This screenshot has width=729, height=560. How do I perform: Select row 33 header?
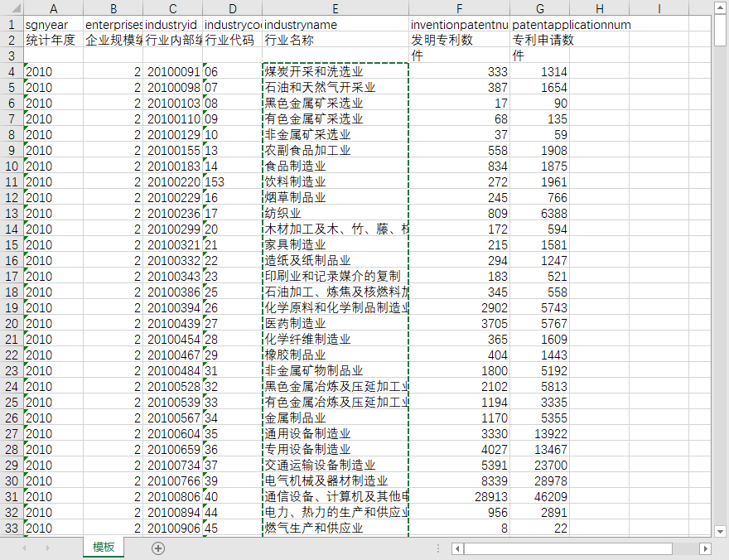pos(12,528)
